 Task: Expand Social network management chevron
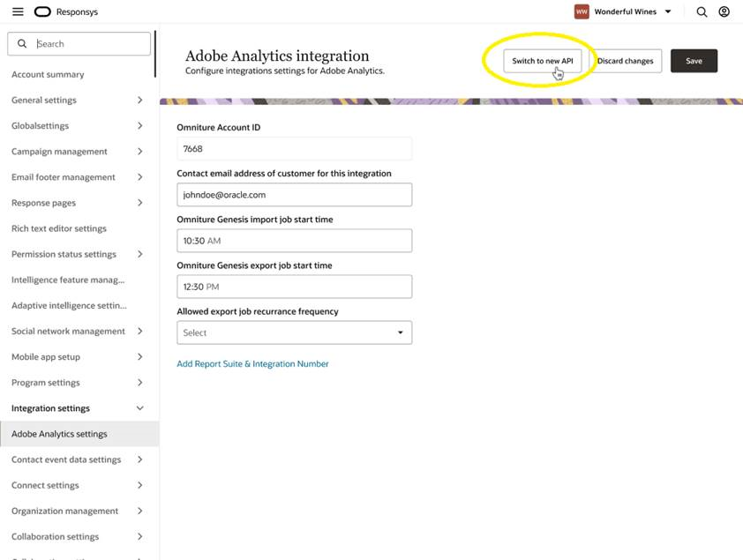tap(139, 331)
